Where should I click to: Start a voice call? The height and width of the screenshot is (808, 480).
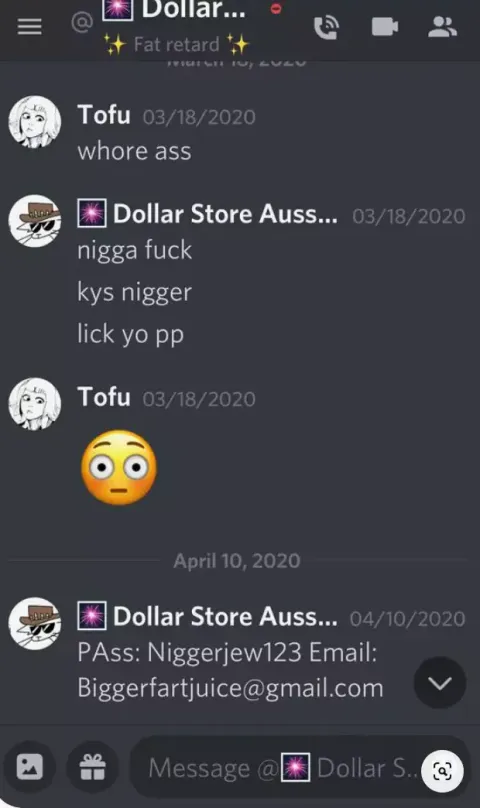coord(327,27)
